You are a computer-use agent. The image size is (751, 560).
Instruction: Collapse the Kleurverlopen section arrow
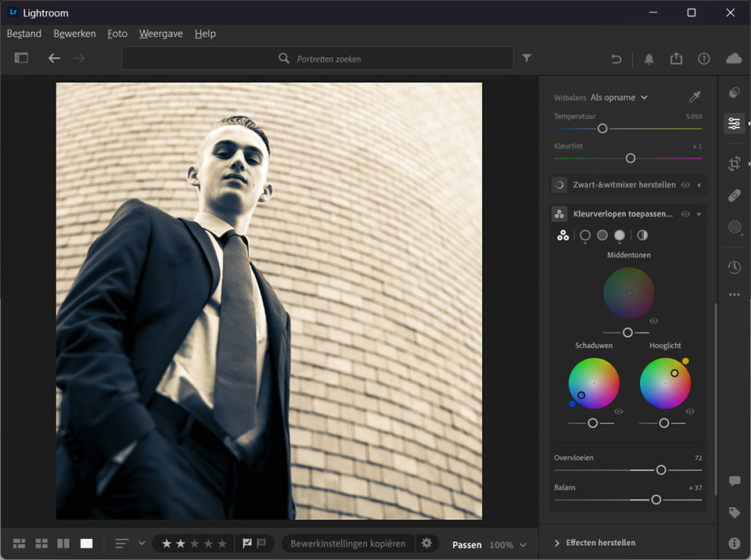(x=699, y=214)
